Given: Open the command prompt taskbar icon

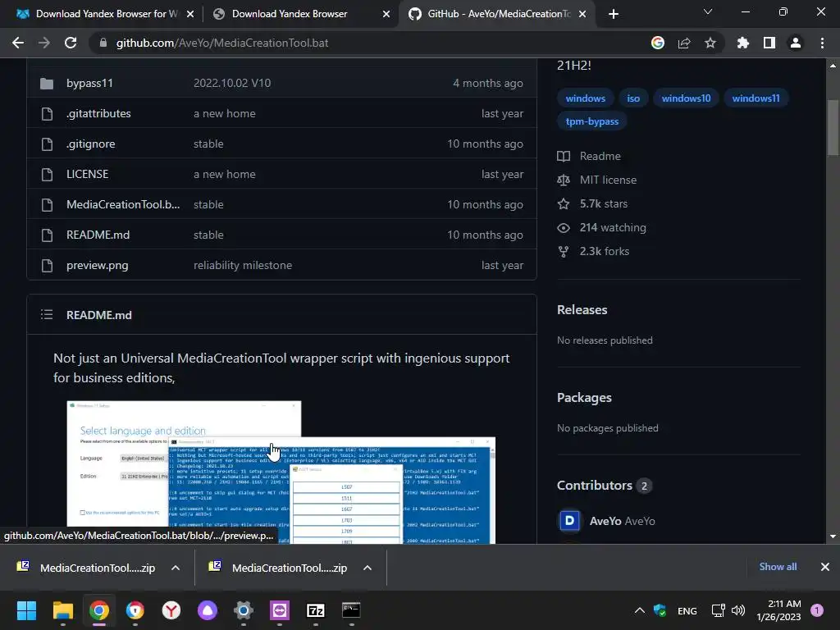Looking at the screenshot, I should click(x=351, y=610).
